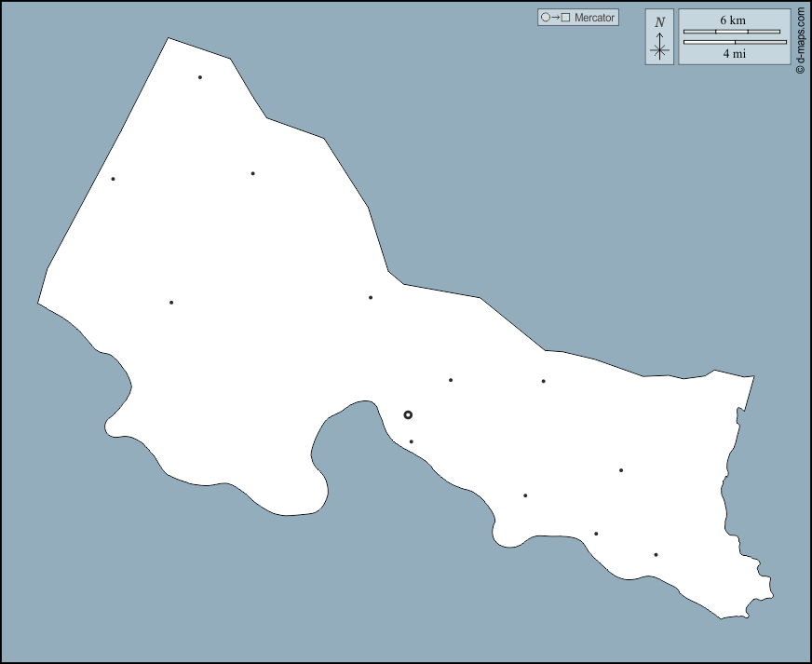Click the circle-to-square projection symbol

pos(555,18)
